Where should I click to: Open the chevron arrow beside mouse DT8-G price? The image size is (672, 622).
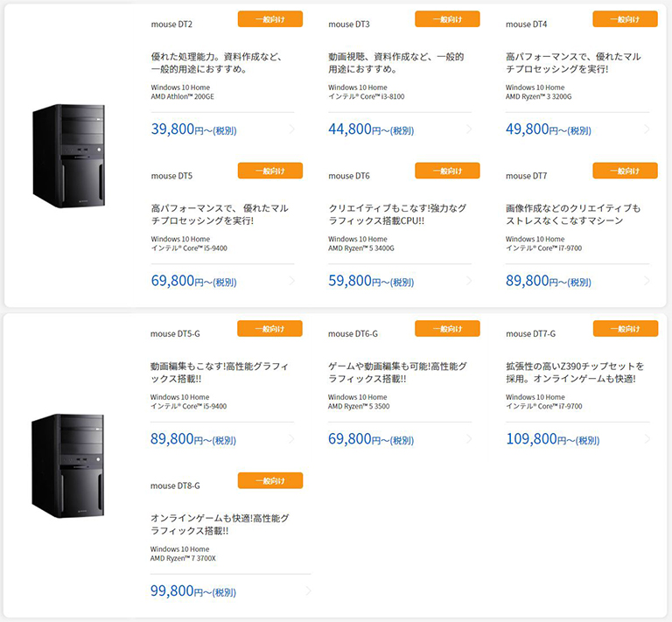pyautogui.click(x=309, y=591)
